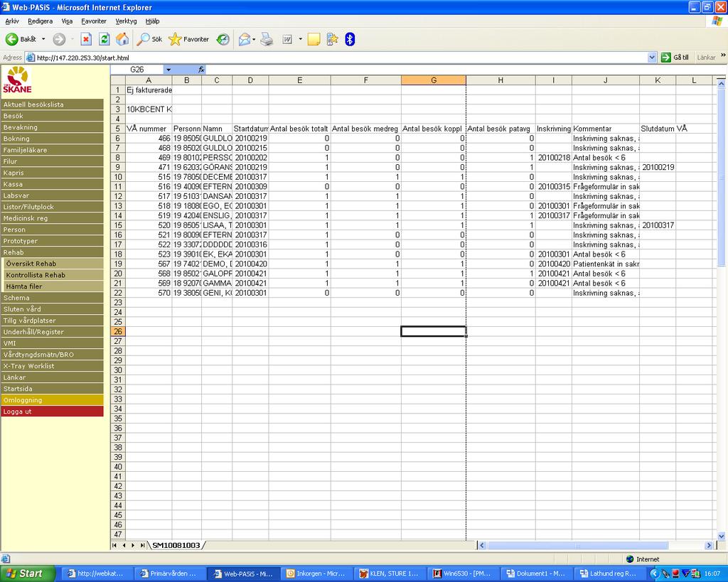Viewport: 728px width, 582px height.
Task: Switch to Dokument1 taskbar window
Action: 535,573
